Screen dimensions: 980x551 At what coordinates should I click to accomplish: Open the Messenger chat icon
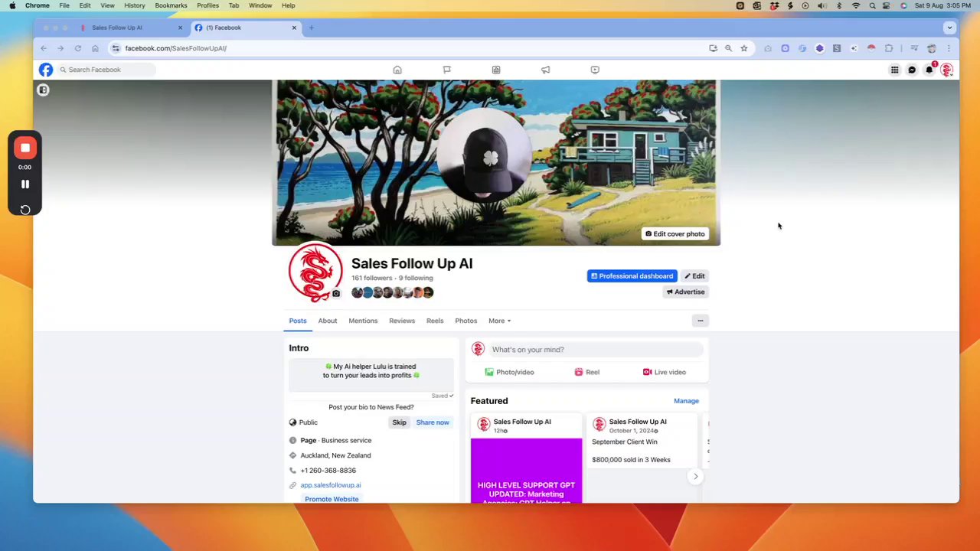coord(912,70)
